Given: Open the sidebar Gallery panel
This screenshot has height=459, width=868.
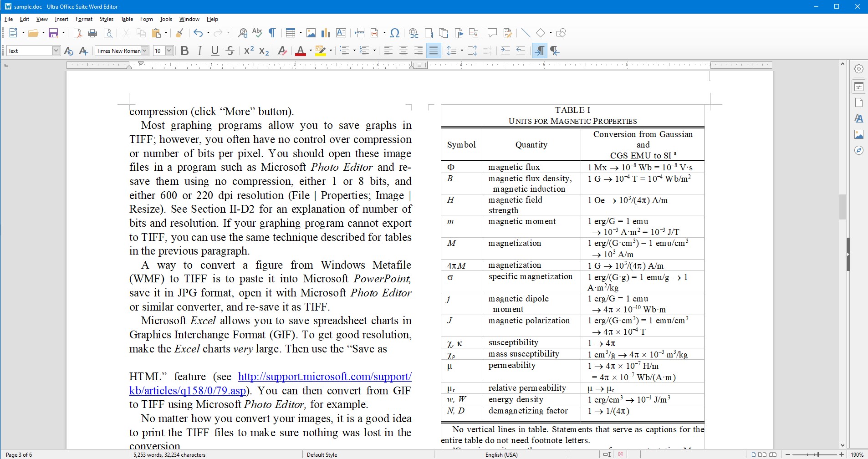Looking at the screenshot, I should coord(859,134).
